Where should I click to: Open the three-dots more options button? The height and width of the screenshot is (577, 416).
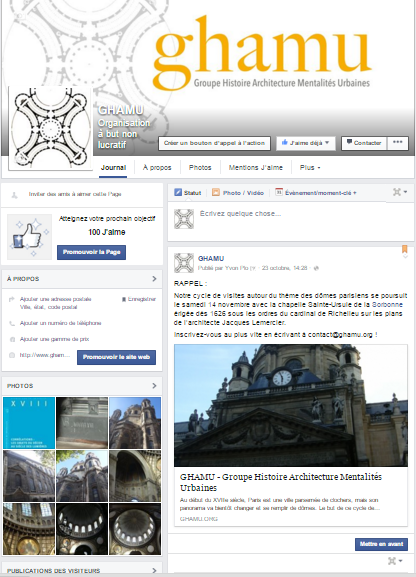(x=398, y=143)
